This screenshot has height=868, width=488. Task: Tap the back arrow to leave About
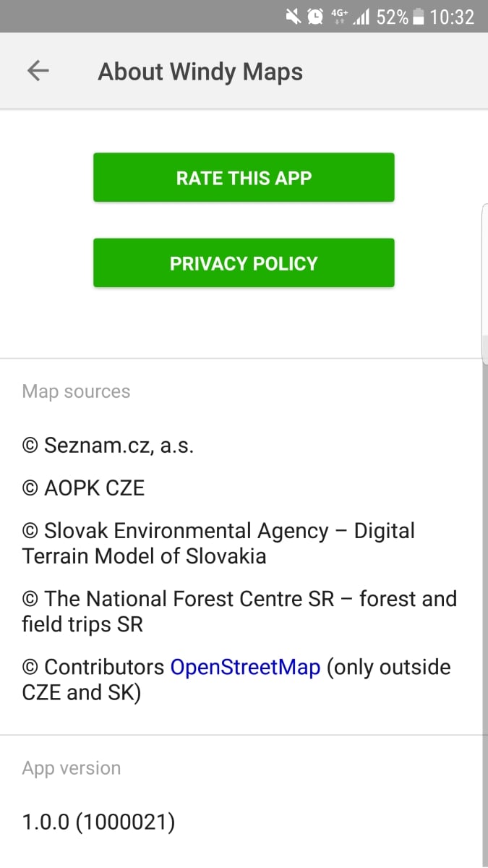coord(38,70)
